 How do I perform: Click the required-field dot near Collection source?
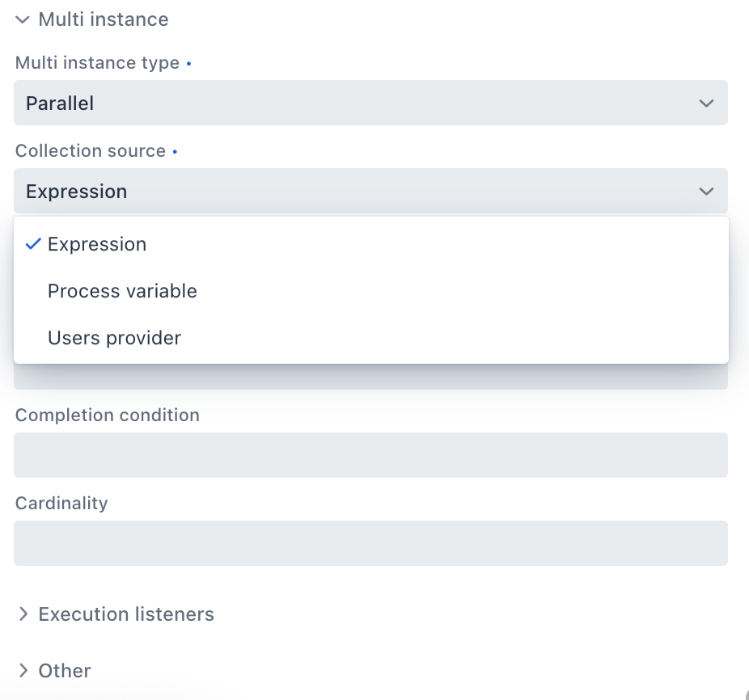(x=175, y=151)
